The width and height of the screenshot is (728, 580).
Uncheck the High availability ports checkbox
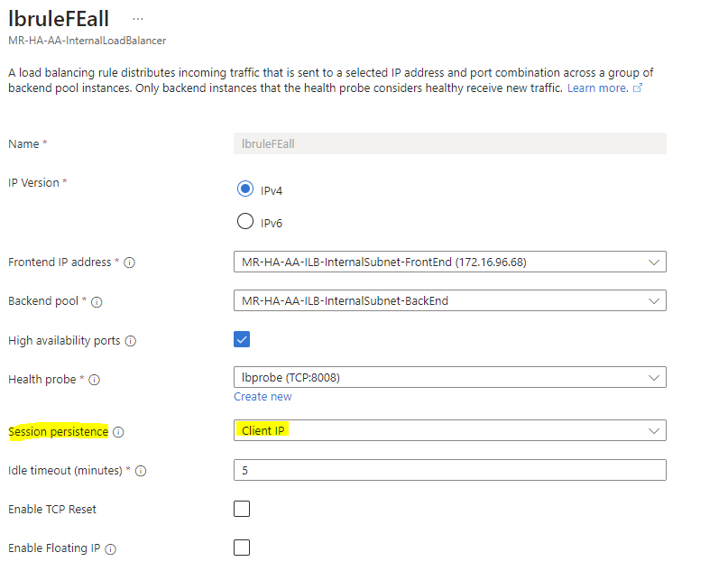(242, 339)
